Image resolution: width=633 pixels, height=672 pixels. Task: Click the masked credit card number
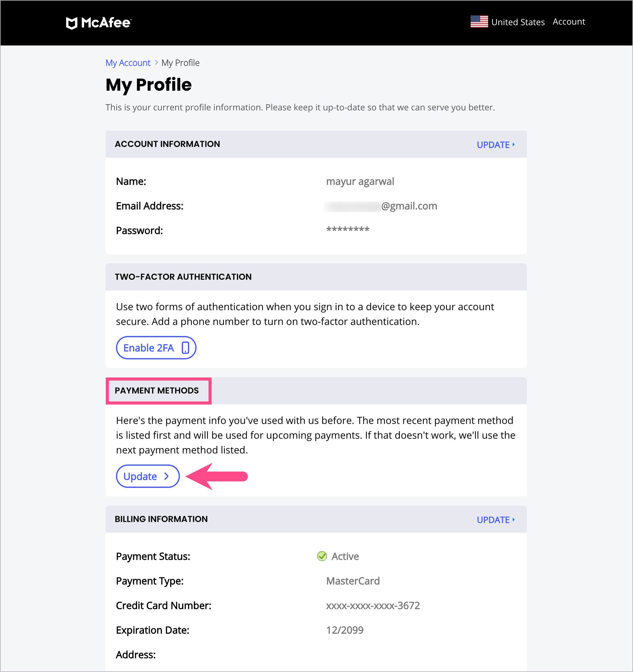click(x=372, y=605)
